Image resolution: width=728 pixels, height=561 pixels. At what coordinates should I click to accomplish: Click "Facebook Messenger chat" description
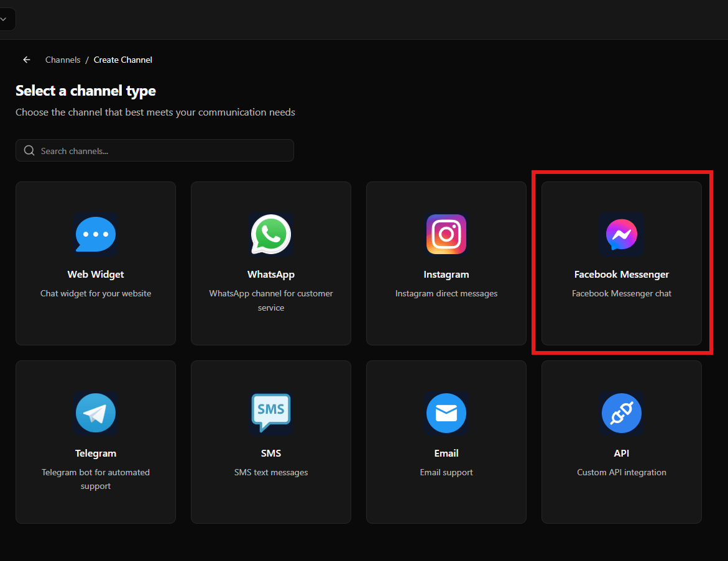pos(622,293)
